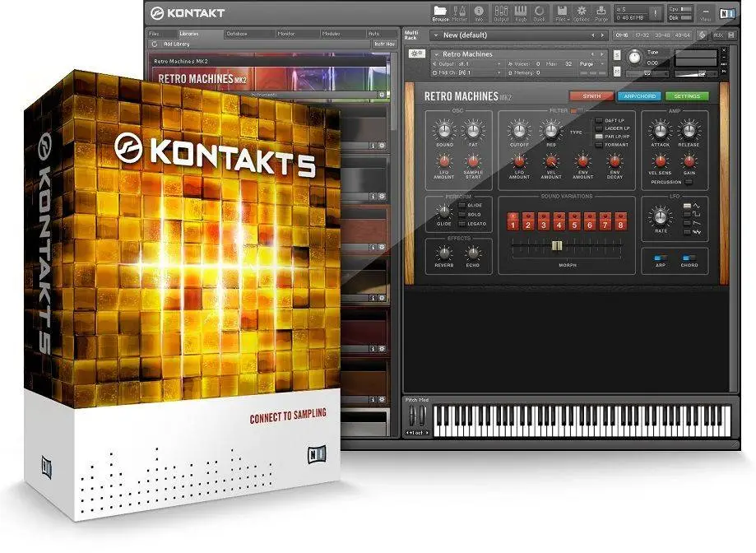Open the ARP/CHORD page button
This screenshot has width=756, height=553.
pyautogui.click(x=639, y=96)
